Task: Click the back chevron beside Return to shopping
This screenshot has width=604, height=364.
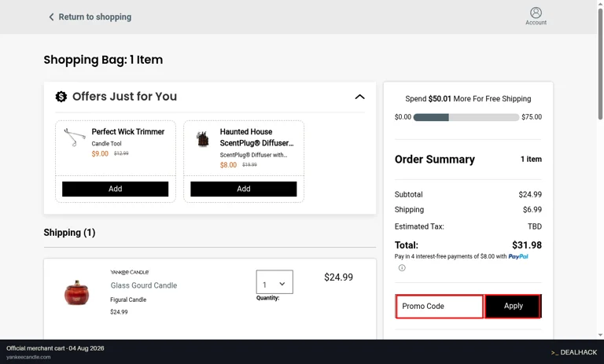Action: click(x=51, y=17)
